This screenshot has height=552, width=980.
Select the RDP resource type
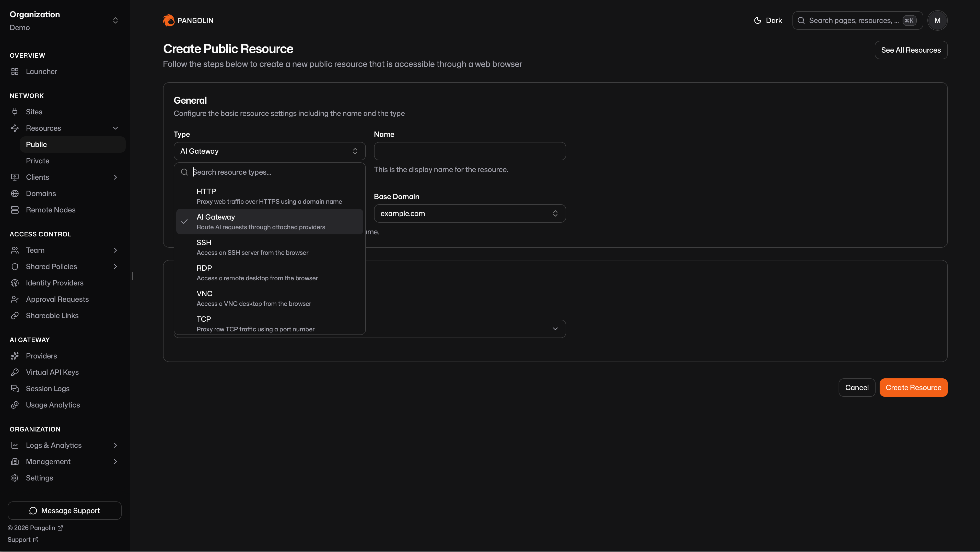point(269,273)
